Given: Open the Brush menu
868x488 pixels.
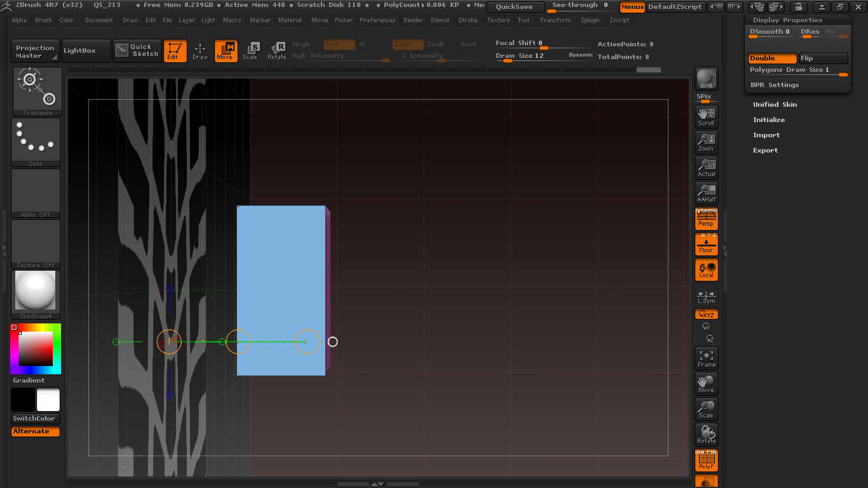Looking at the screenshot, I should coord(43,20).
